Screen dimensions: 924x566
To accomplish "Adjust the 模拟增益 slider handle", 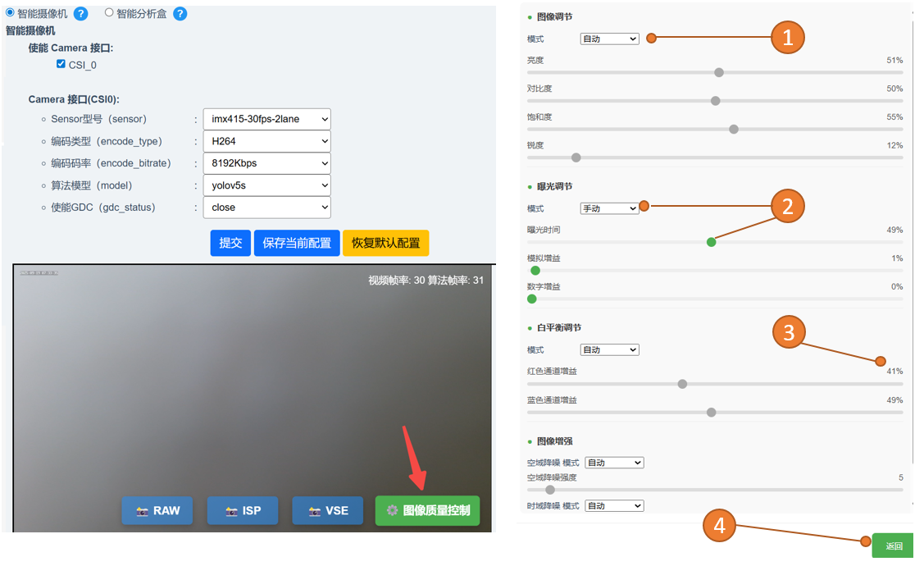I will click(535, 271).
